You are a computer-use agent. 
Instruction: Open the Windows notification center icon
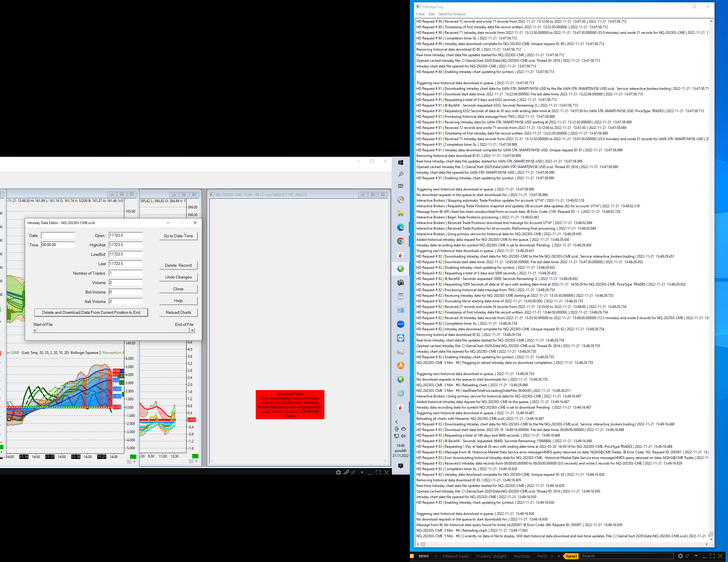401,466
